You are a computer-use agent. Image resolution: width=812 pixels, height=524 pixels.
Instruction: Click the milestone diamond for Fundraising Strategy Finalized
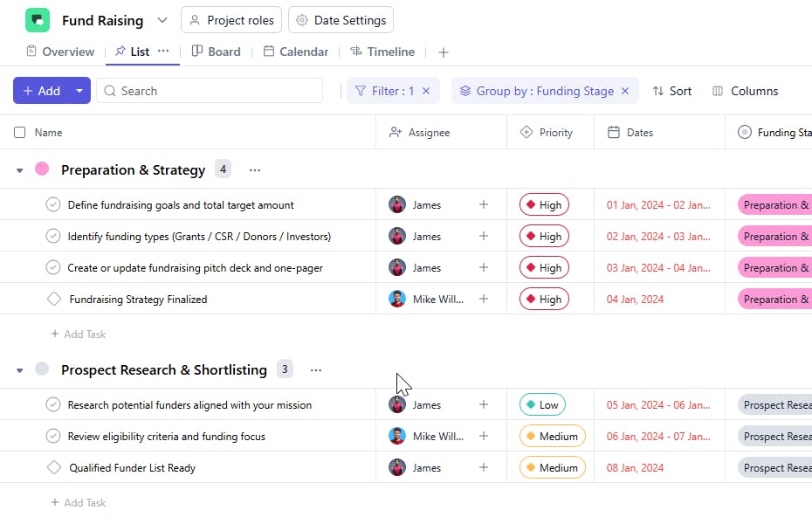[53, 300]
